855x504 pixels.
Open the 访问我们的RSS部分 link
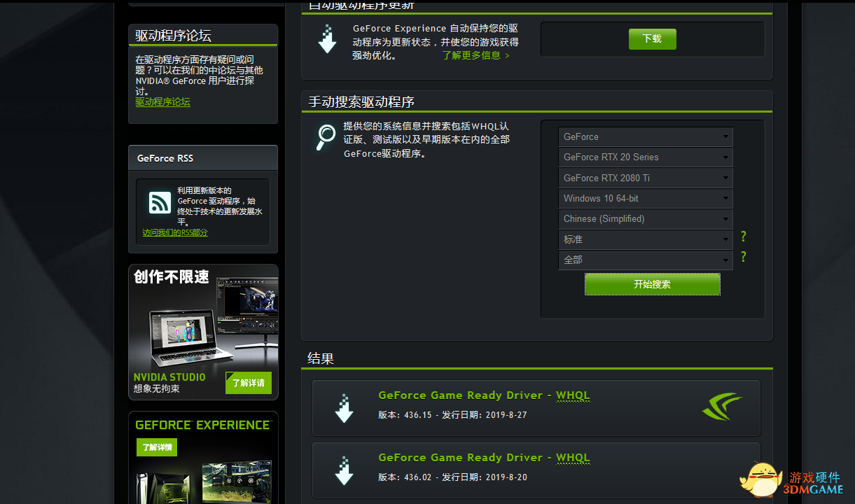(x=175, y=232)
